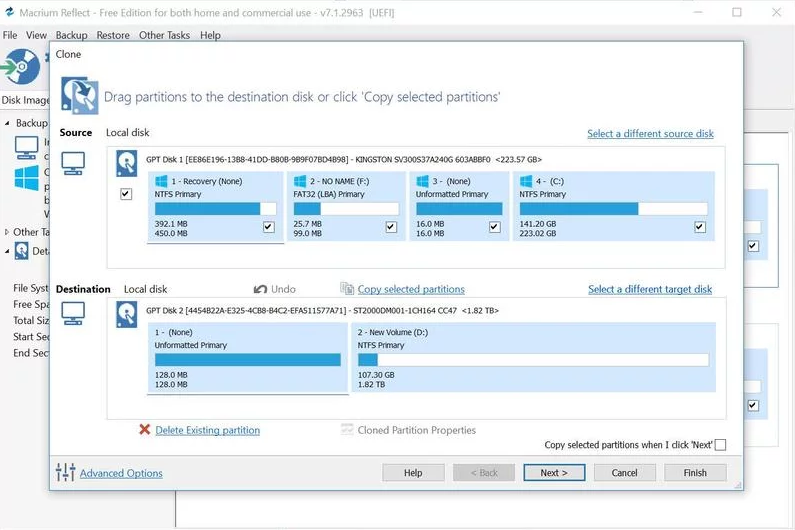795x530 pixels.
Task: Click the destination computer monitor icon
Action: click(73, 313)
